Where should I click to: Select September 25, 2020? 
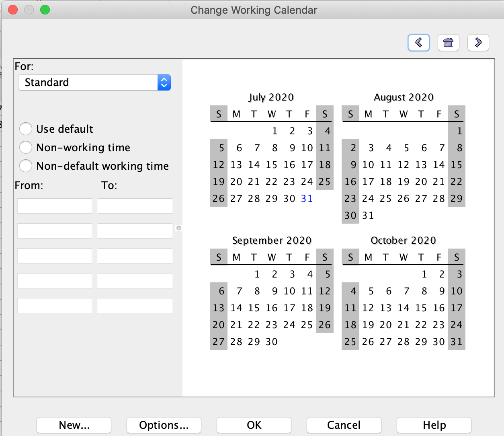pos(307,325)
